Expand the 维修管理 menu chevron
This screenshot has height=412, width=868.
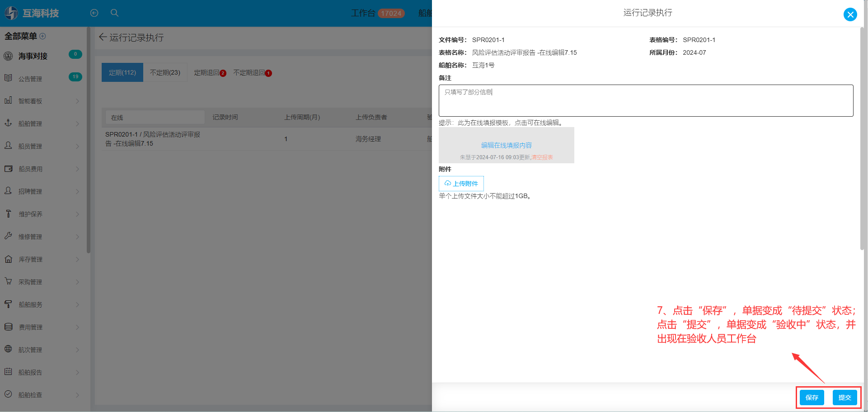click(x=77, y=237)
